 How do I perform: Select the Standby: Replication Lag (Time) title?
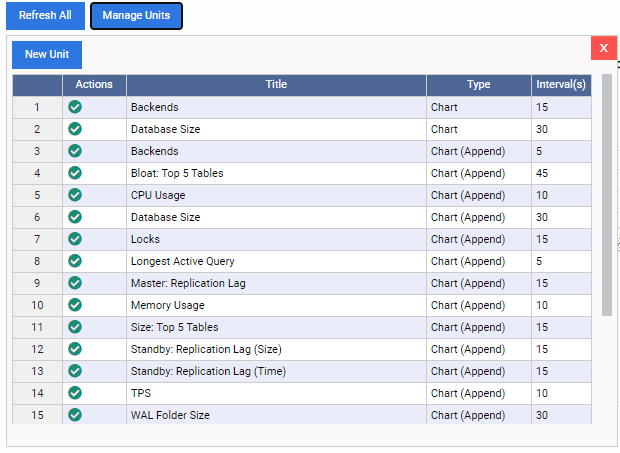[208, 371]
